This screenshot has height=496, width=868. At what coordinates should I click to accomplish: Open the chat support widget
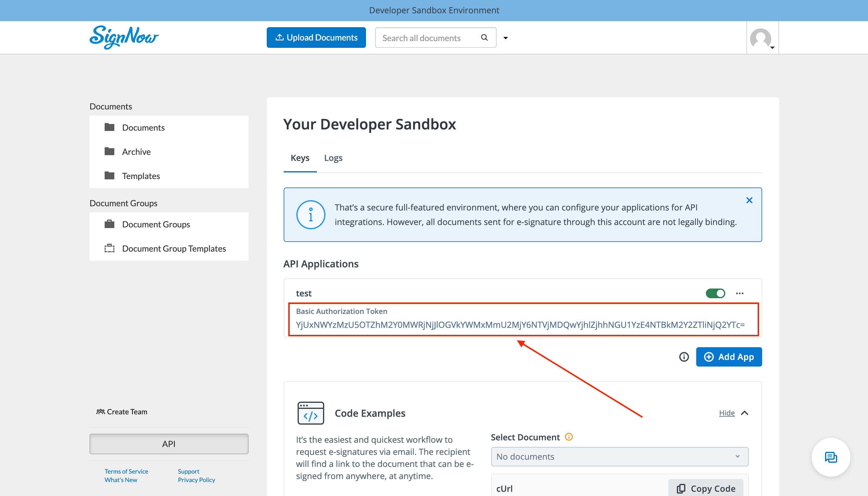pyautogui.click(x=831, y=457)
